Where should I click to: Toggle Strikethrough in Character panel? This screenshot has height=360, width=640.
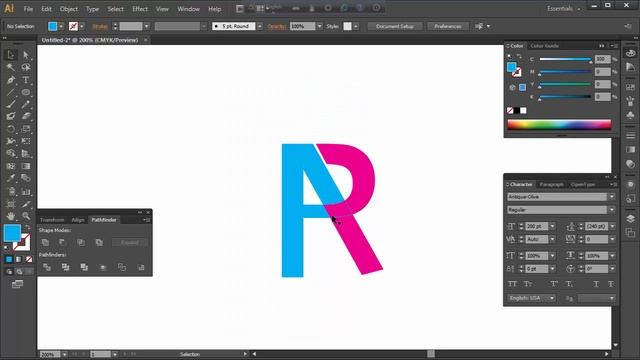(611, 284)
